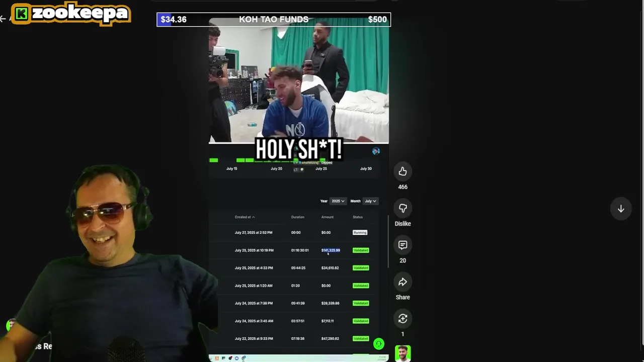Click the back arrow at top left
644x362 pixels.
click(3, 19)
